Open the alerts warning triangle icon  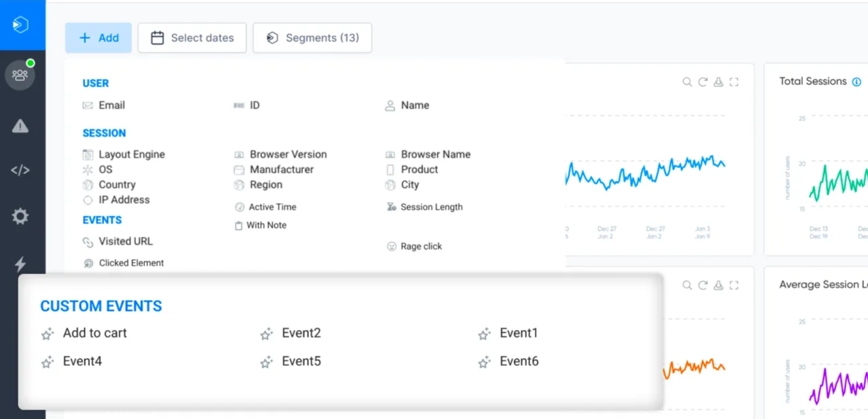pos(20,126)
